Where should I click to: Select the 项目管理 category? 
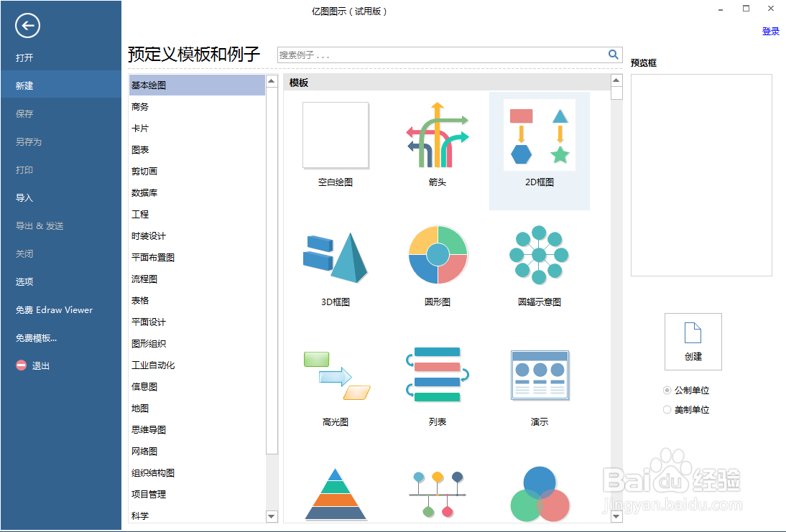tap(197, 495)
